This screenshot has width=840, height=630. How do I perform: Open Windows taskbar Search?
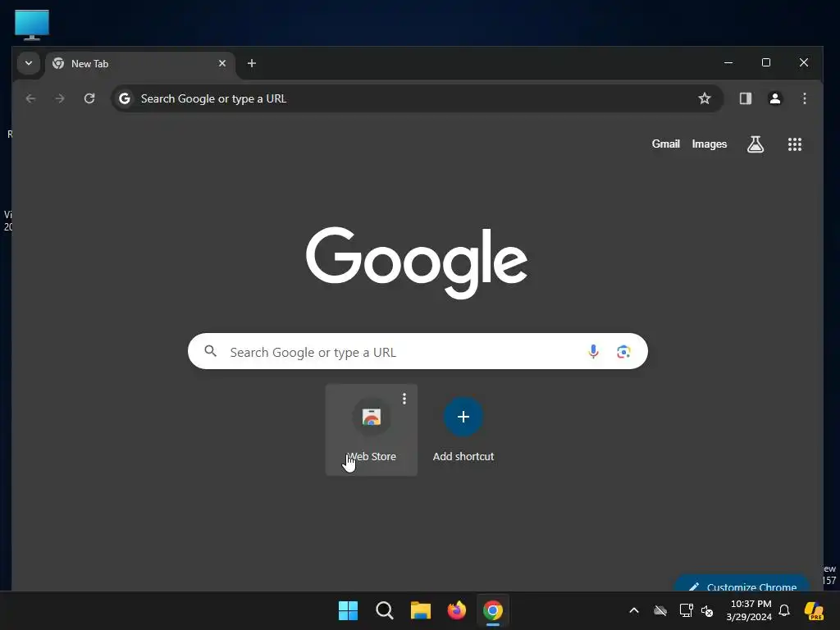click(384, 610)
